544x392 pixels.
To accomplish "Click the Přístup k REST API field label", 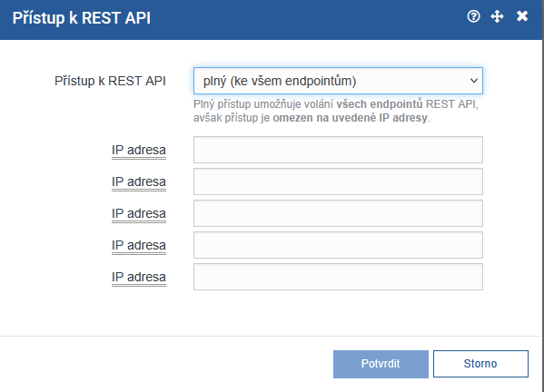I will (x=110, y=81).
